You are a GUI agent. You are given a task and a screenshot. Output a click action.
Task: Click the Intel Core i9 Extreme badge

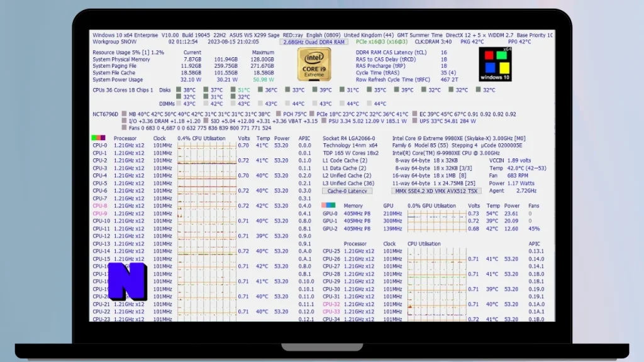pyautogui.click(x=314, y=64)
